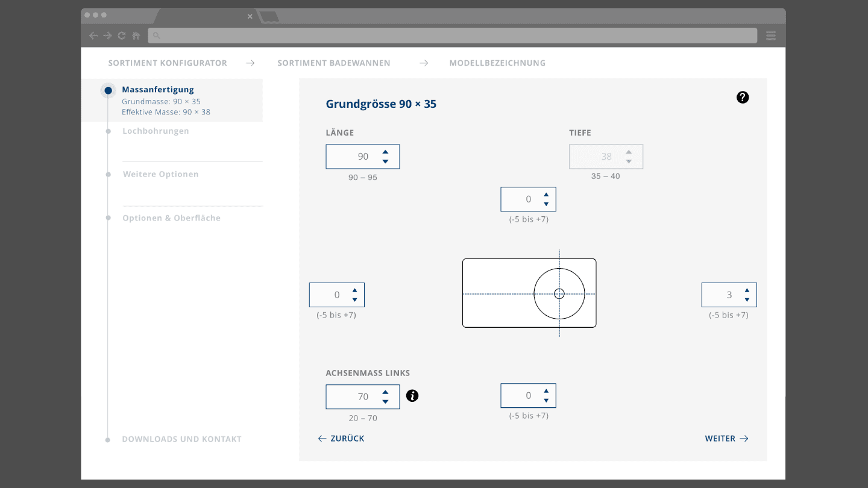Image resolution: width=868 pixels, height=488 pixels.
Task: Go to Sortiment Badewannen breadcrumb
Action: click(x=333, y=63)
